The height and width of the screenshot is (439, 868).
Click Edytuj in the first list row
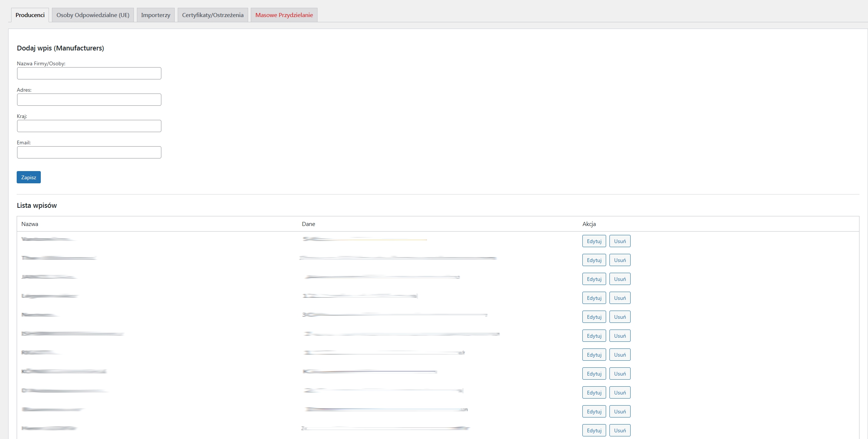(x=594, y=241)
